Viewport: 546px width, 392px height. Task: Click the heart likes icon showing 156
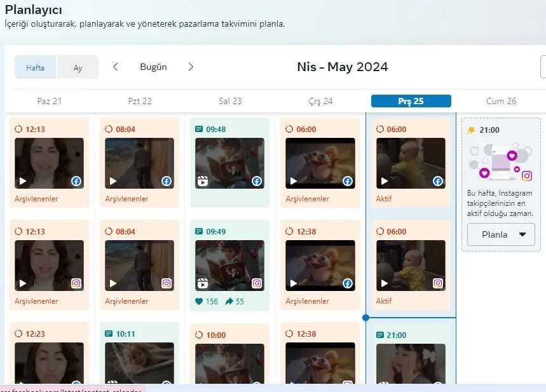click(199, 302)
